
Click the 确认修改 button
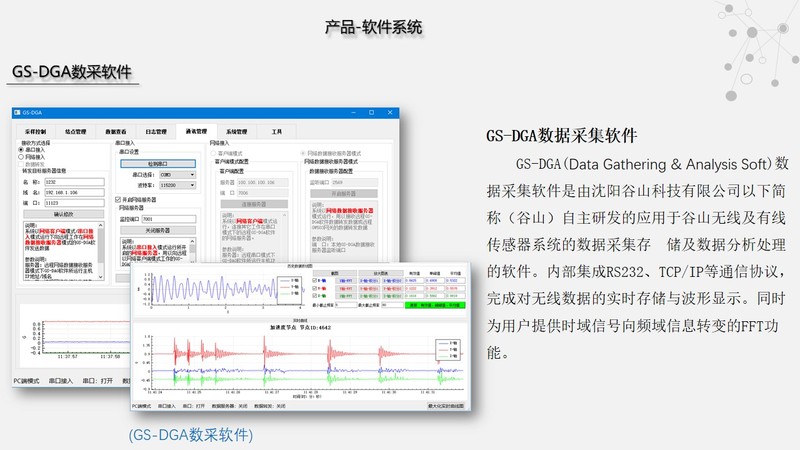pos(64,214)
